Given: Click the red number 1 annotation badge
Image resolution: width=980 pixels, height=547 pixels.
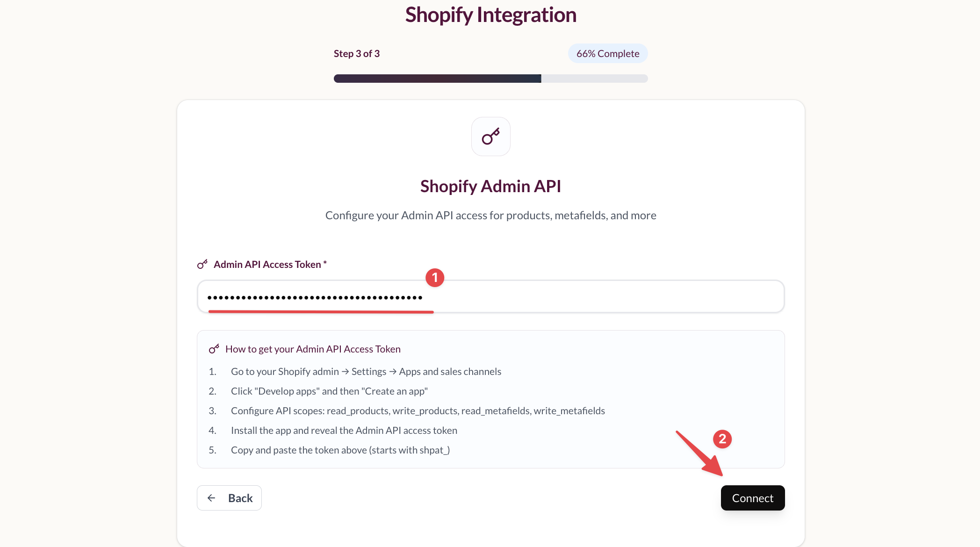Looking at the screenshot, I should point(435,278).
